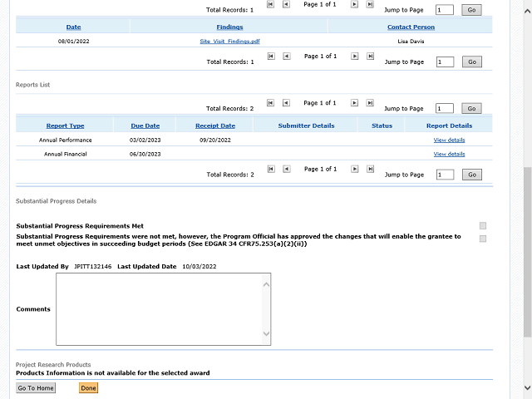Click the page vertical scrollbar thumb

tap(527, 252)
